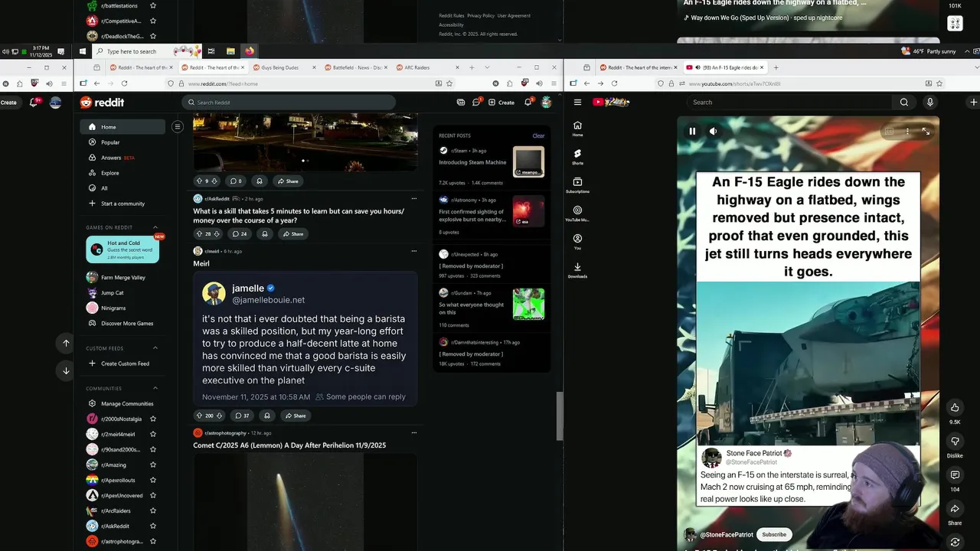Open Hot and Cold game card
Image resolution: width=980 pixels, height=551 pixels.
[x=122, y=249]
